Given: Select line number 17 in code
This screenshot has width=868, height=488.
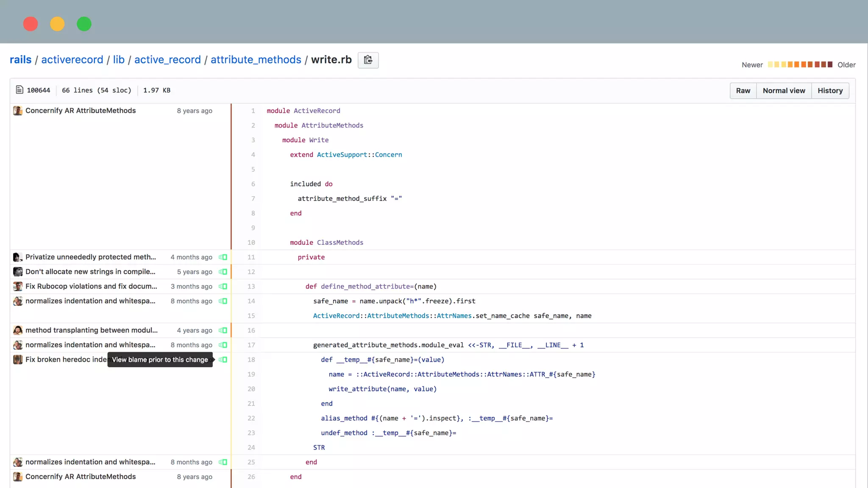Looking at the screenshot, I should click(x=251, y=345).
